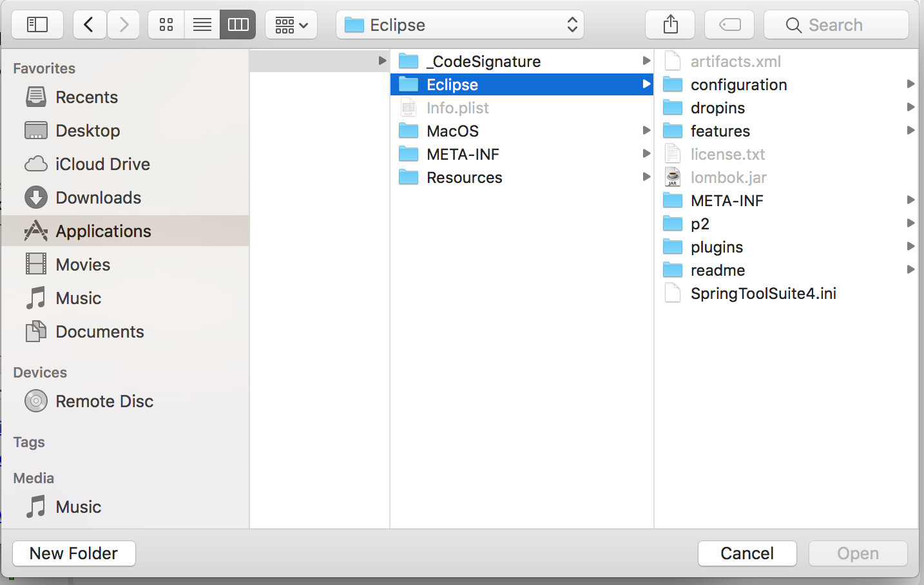Open Downloads in the sidebar

tap(125, 198)
